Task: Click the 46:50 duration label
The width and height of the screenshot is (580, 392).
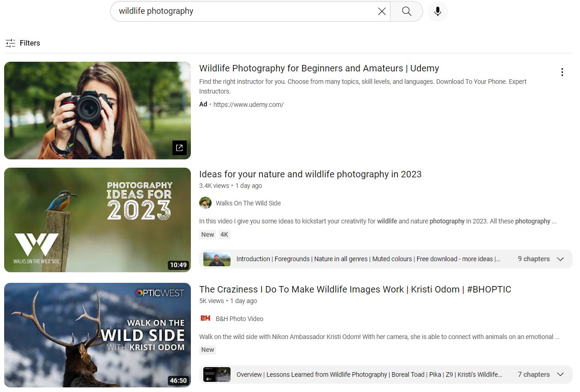Action: coord(178,380)
